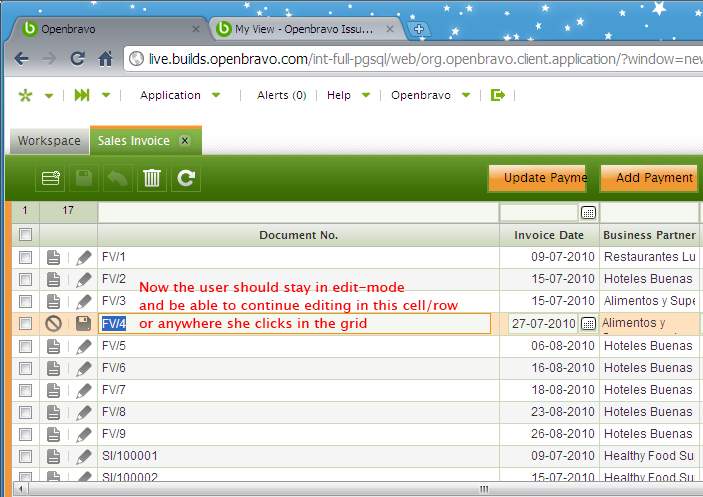Switch to My View - Openbravo Issues browser tab
The image size is (703, 497).
coord(304,29)
